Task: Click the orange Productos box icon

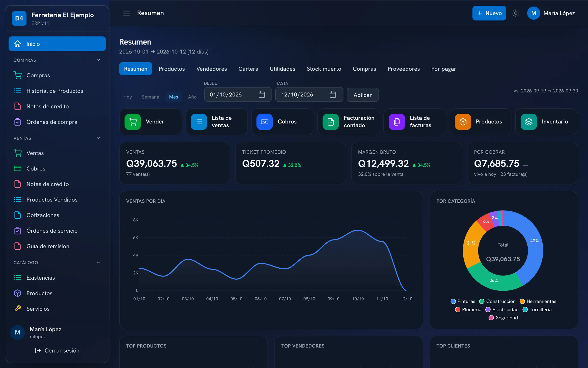Action: click(x=463, y=122)
